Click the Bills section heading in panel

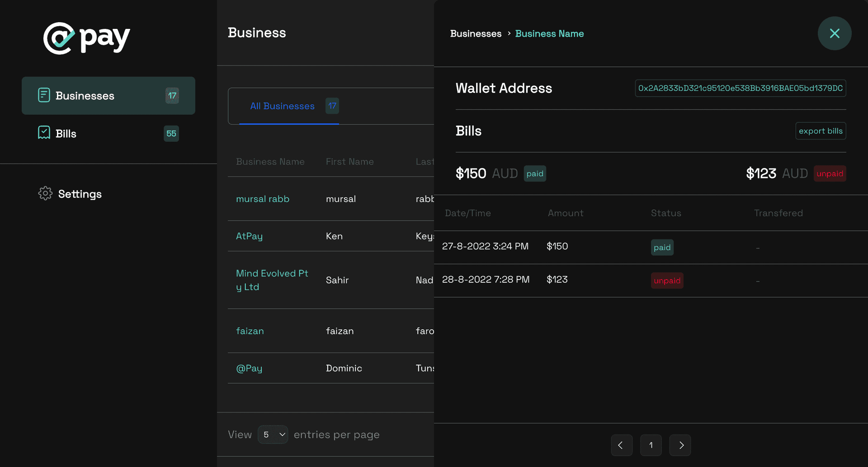point(468,131)
